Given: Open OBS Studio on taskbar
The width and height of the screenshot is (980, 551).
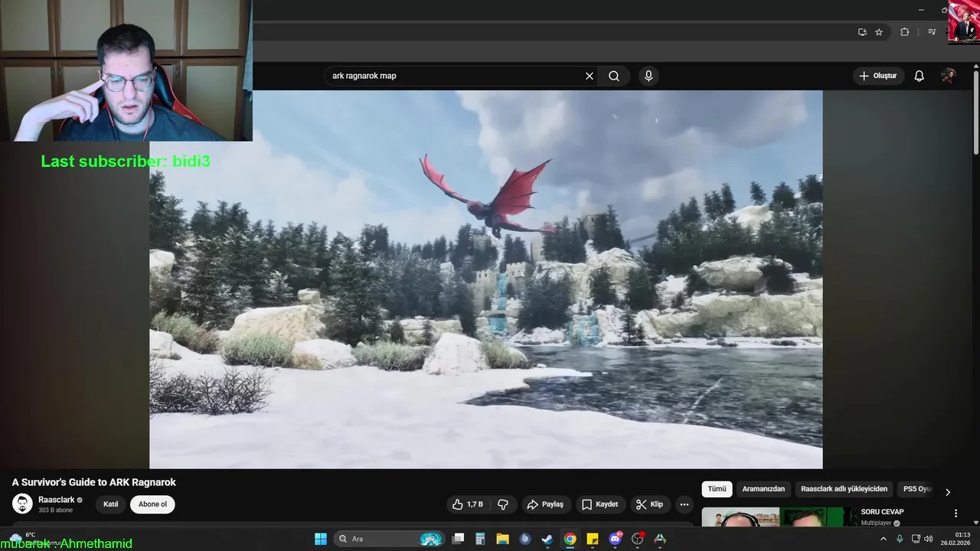Looking at the screenshot, I should tap(637, 539).
